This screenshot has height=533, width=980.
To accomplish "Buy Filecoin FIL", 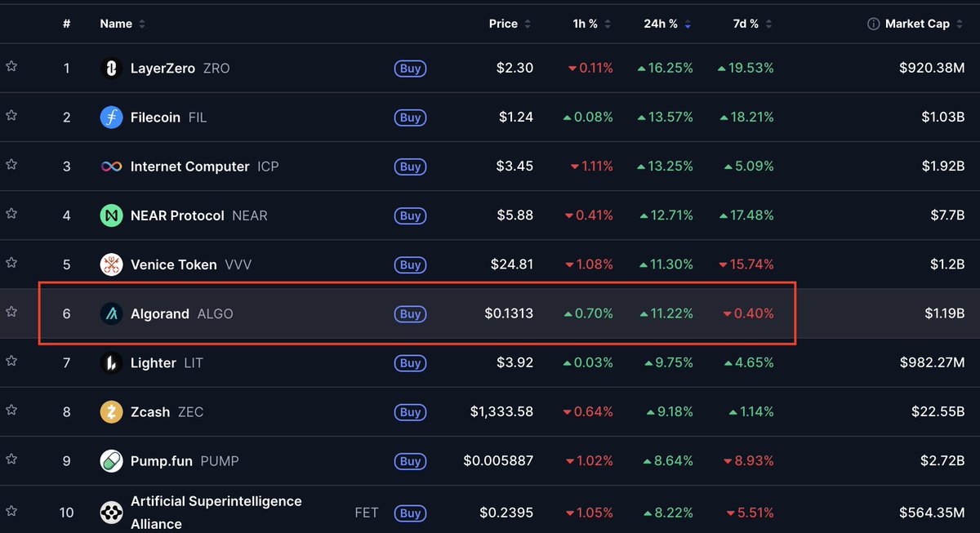I will click(410, 118).
